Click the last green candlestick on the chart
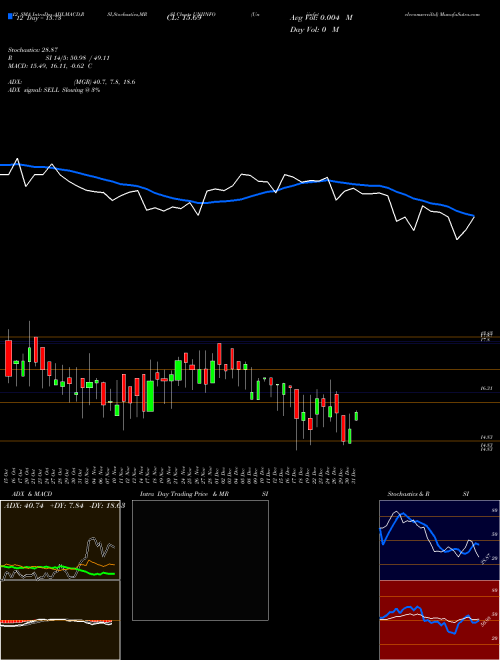Image resolution: width=500 pixels, height=660 pixels. click(356, 416)
